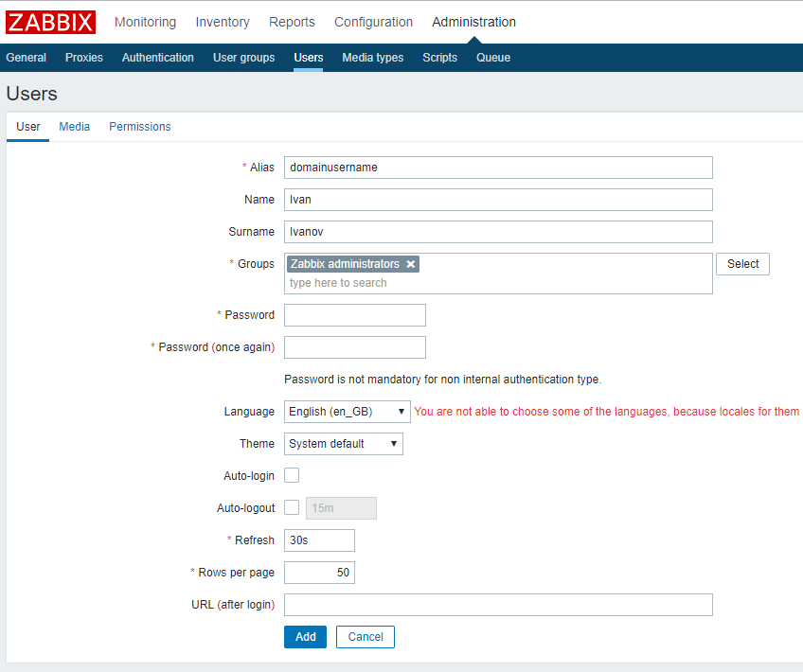Switch to the Media tab
Image resolution: width=803 pixels, height=672 pixels.
pyautogui.click(x=74, y=127)
